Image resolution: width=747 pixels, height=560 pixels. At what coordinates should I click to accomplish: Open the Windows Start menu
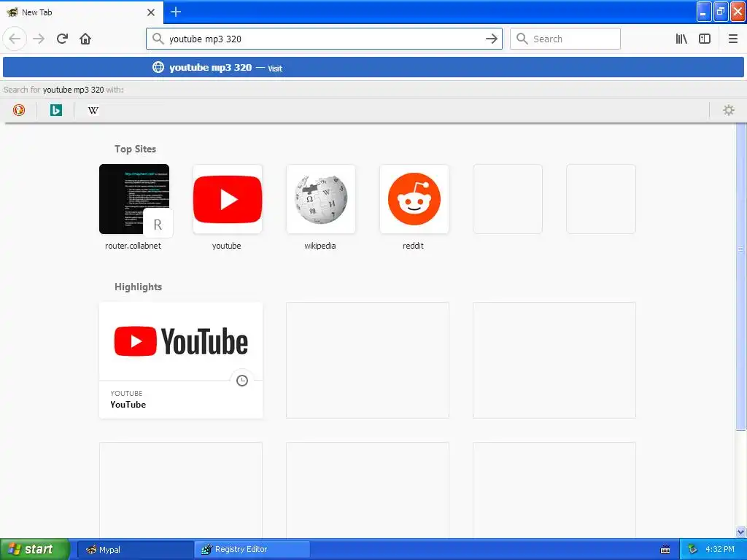coord(35,549)
